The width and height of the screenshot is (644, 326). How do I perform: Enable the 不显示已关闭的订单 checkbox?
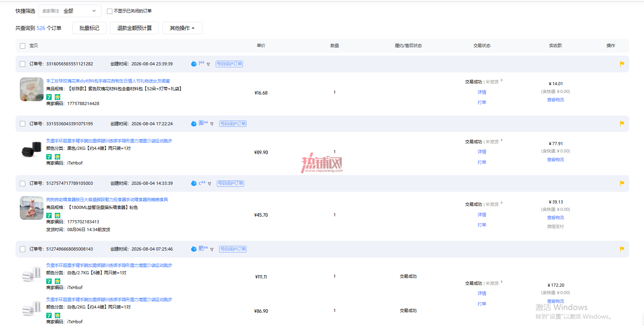(x=110, y=11)
